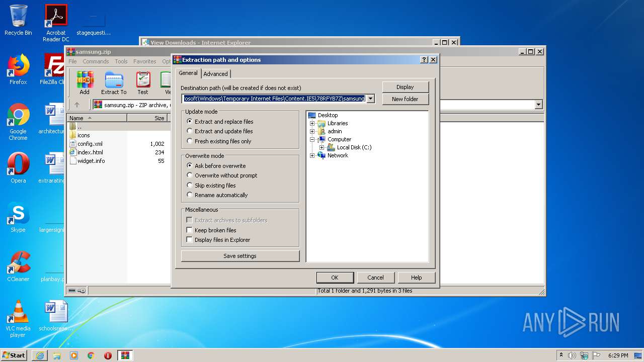Open the Recycle Bin desktop icon
This screenshot has width=644, height=362.
(x=18, y=20)
